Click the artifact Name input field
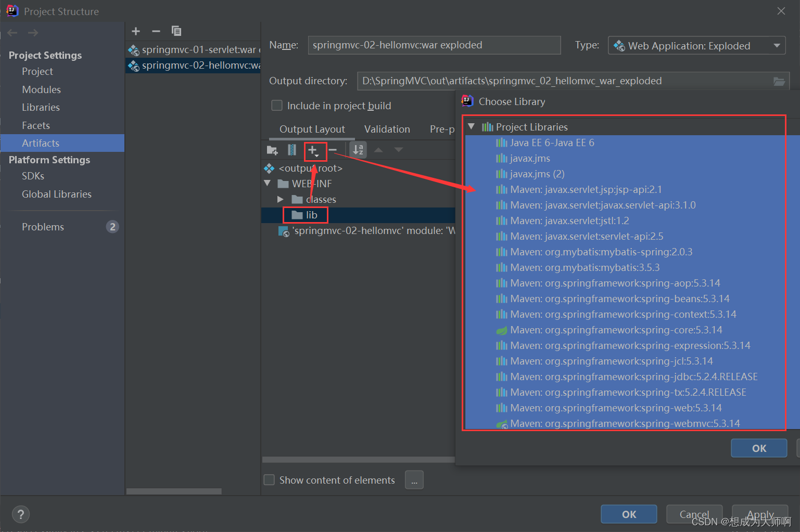Viewport: 800px width, 532px height. coord(434,45)
